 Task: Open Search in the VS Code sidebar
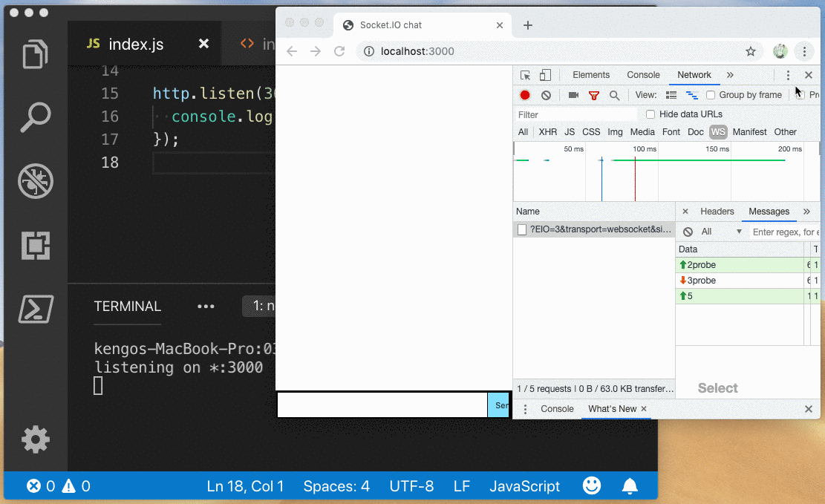point(35,117)
